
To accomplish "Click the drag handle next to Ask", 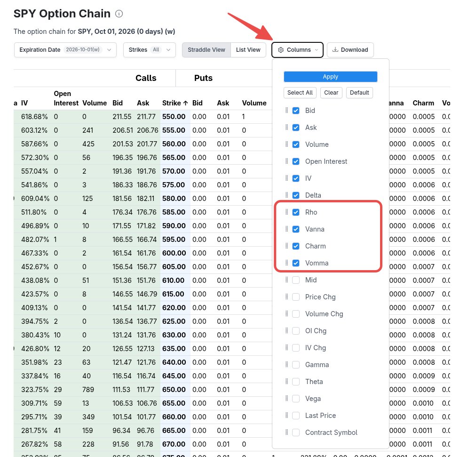I will tap(286, 128).
